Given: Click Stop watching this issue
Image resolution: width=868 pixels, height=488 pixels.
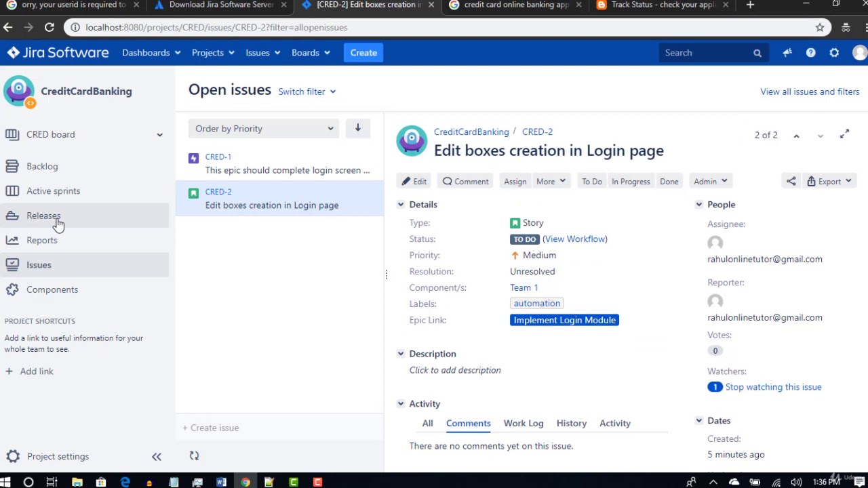Looking at the screenshot, I should [773, 387].
